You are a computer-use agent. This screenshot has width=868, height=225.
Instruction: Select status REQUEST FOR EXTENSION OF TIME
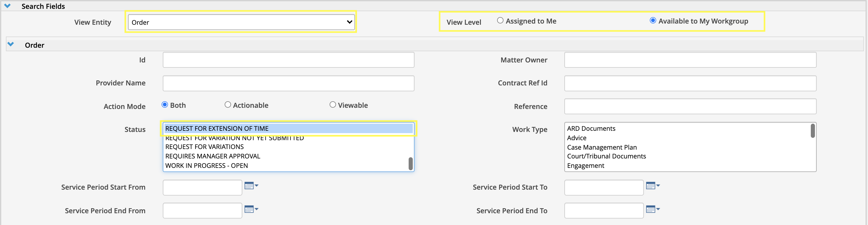coord(288,128)
